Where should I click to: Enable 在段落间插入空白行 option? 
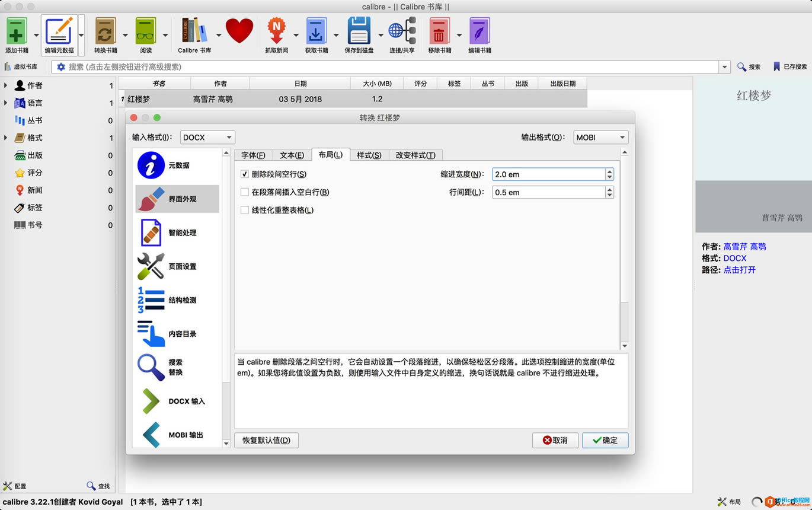point(246,192)
